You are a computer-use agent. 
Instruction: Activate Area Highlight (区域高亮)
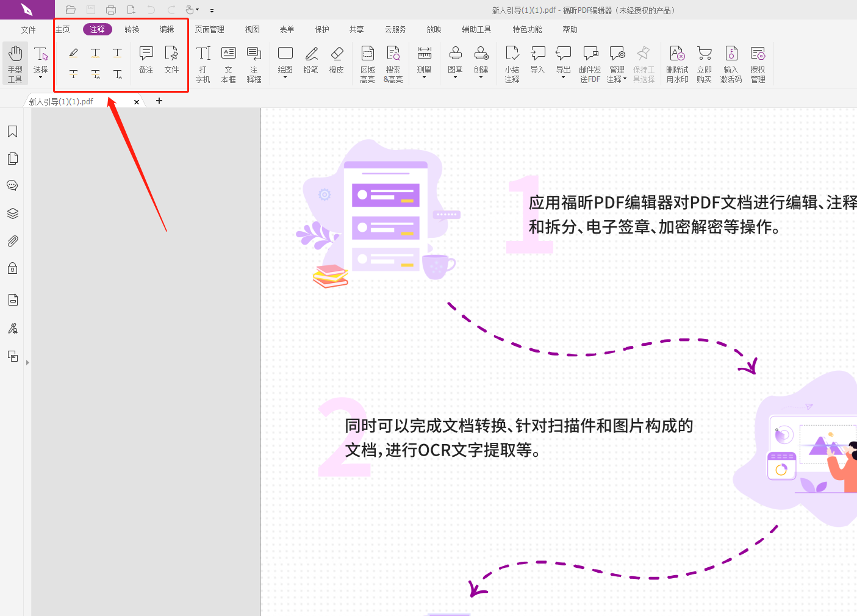pyautogui.click(x=368, y=64)
